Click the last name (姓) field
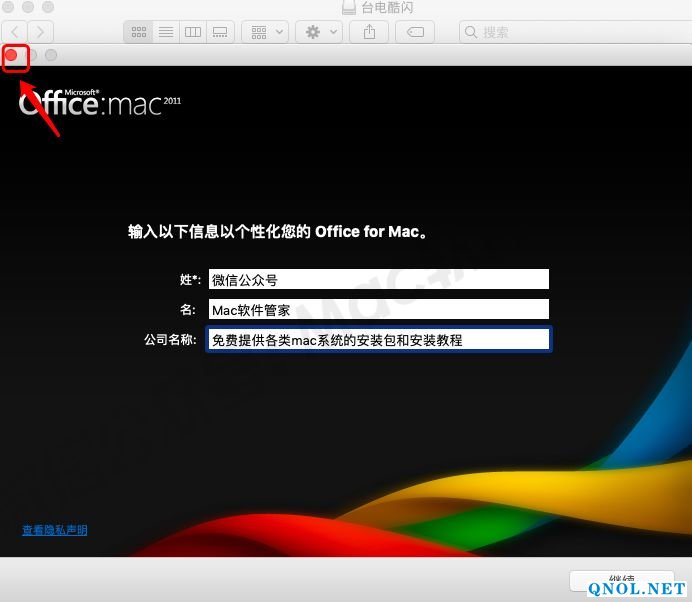The height and width of the screenshot is (602, 692). [378, 280]
